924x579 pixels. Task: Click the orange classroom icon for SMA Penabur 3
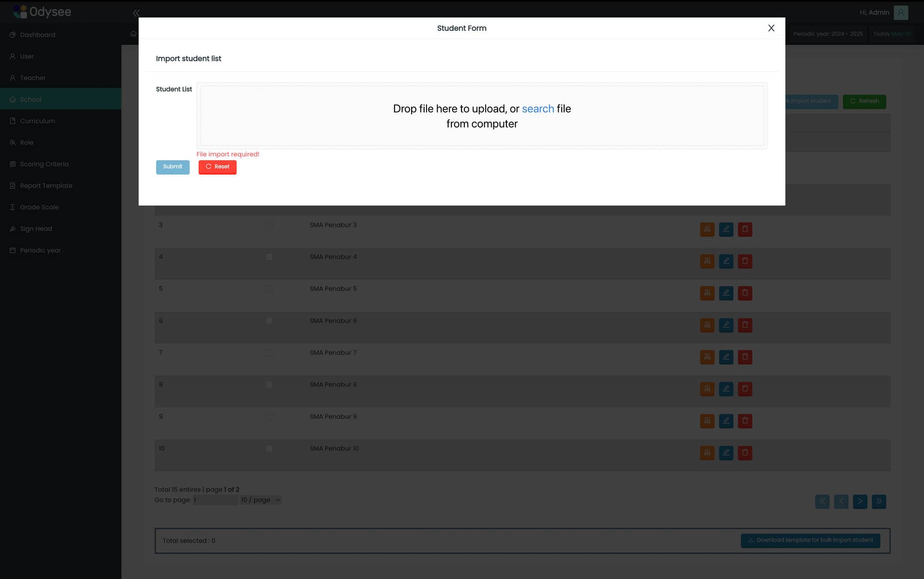tap(707, 229)
